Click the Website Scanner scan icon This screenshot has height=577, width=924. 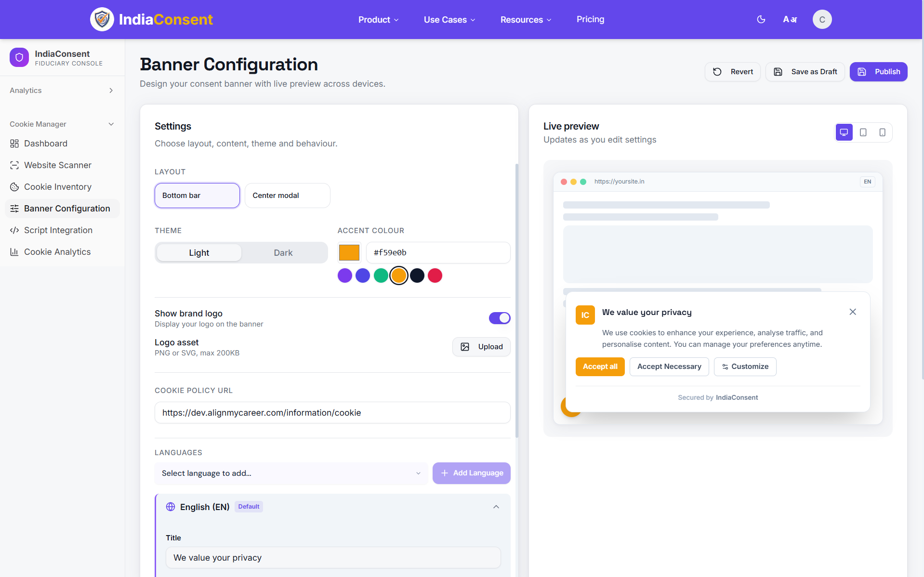(x=14, y=165)
